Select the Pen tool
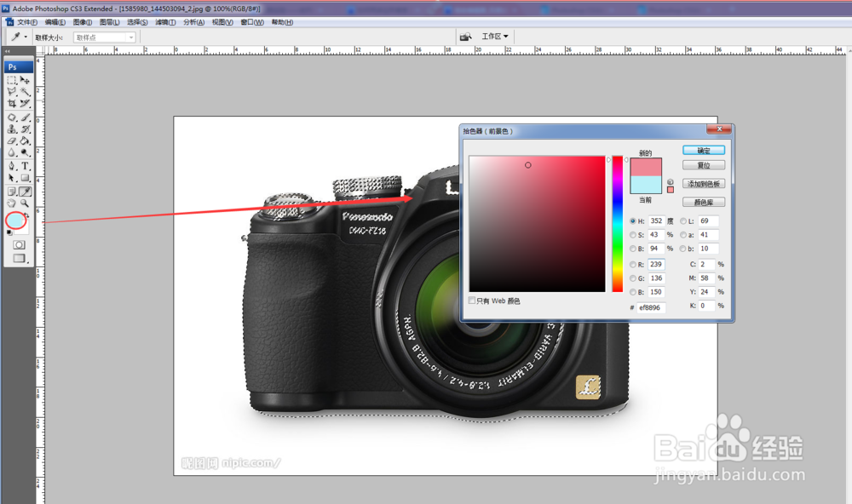The image size is (852, 504). tap(12, 166)
